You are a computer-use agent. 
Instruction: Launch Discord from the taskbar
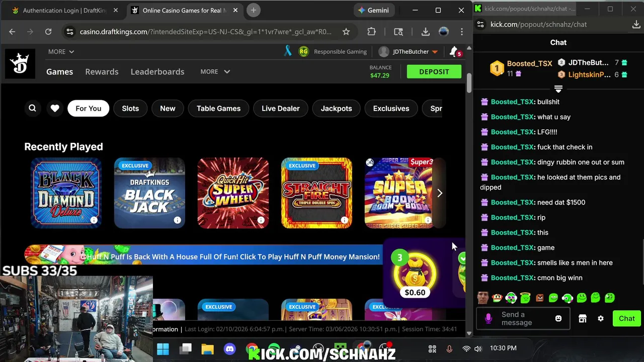pyautogui.click(x=230, y=349)
